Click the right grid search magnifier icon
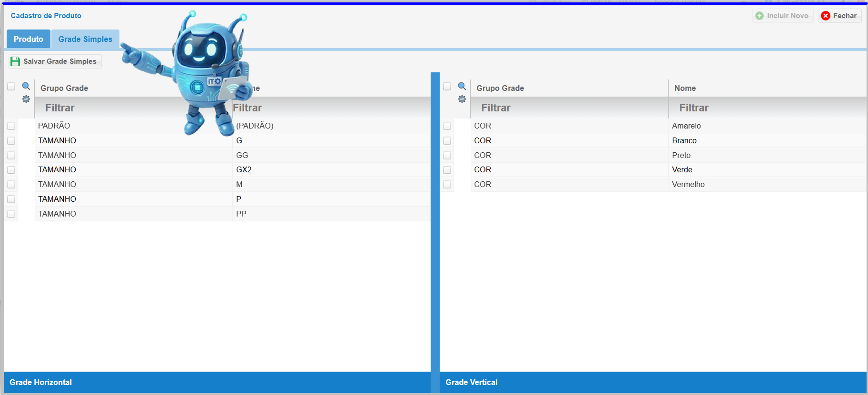868x395 pixels. pyautogui.click(x=462, y=86)
